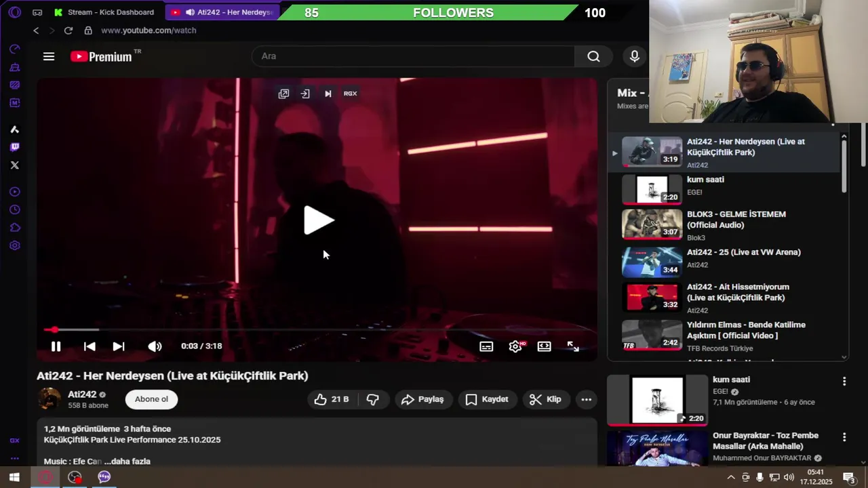868x488 pixels.
Task: Pause the video using pause button
Action: (56, 346)
